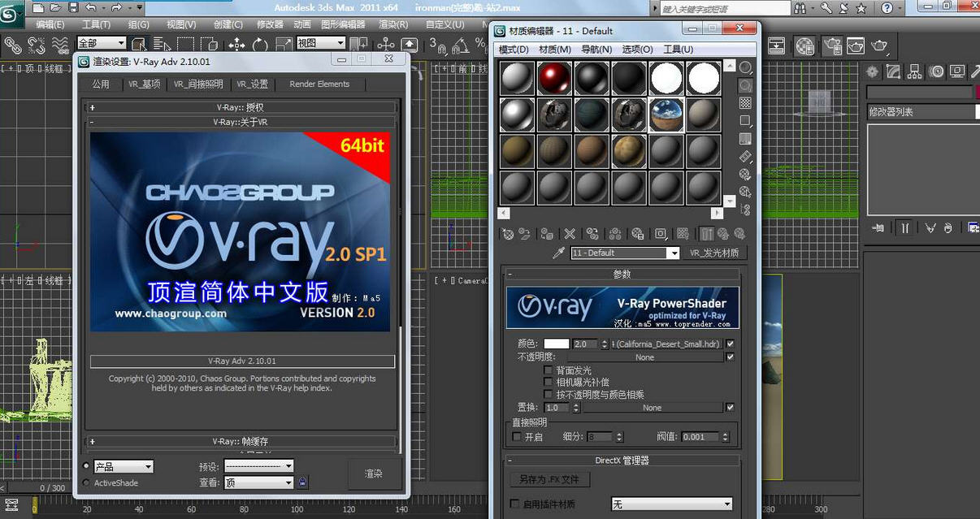980x519 pixels.
Task: Click the Reset Map/Material X icon
Action: (x=570, y=234)
